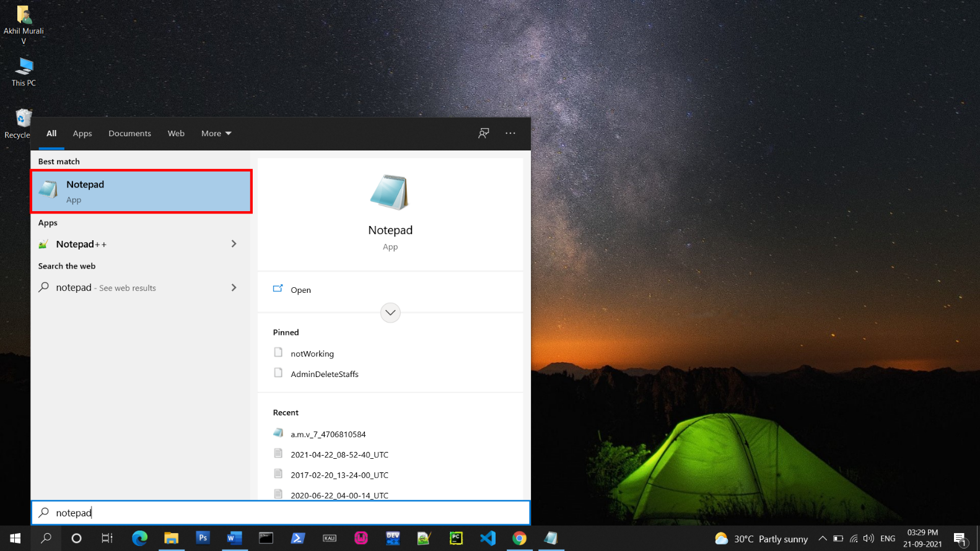Open Photoshop from the taskbar
980x551 pixels.
point(203,538)
